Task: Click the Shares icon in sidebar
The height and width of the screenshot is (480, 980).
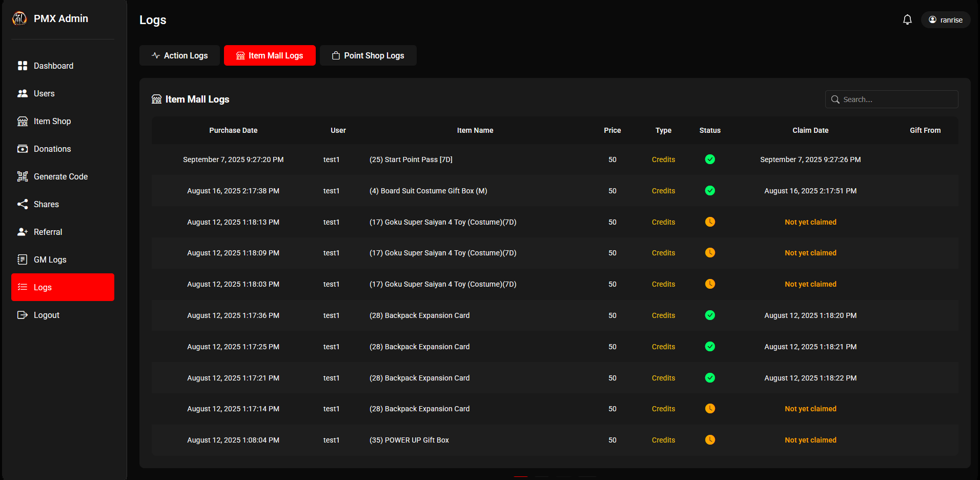Action: (x=23, y=204)
